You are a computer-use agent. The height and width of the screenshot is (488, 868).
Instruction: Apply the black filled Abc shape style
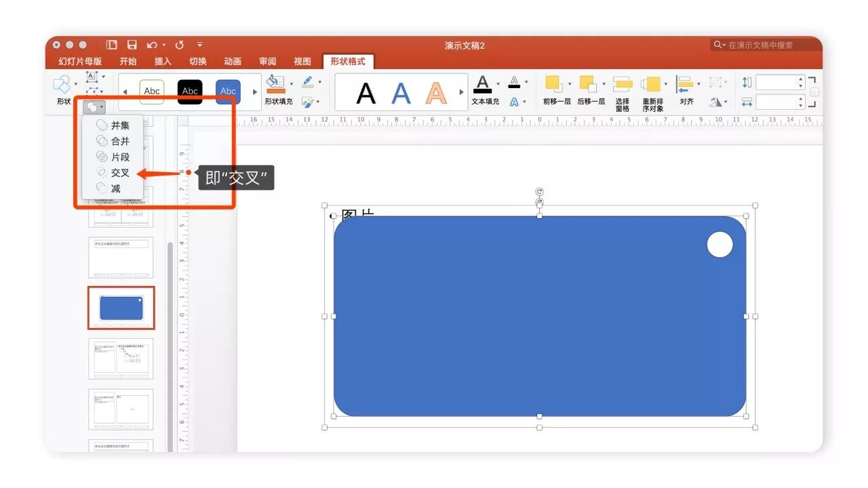click(190, 91)
